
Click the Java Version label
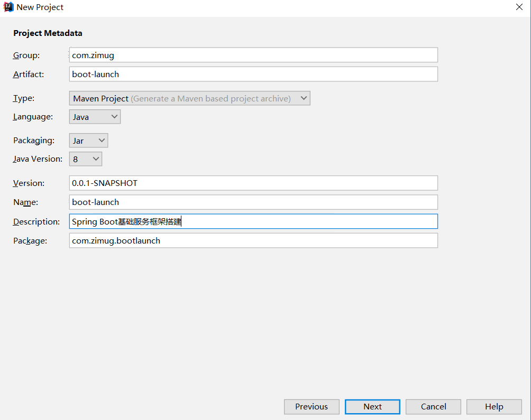[38, 159]
